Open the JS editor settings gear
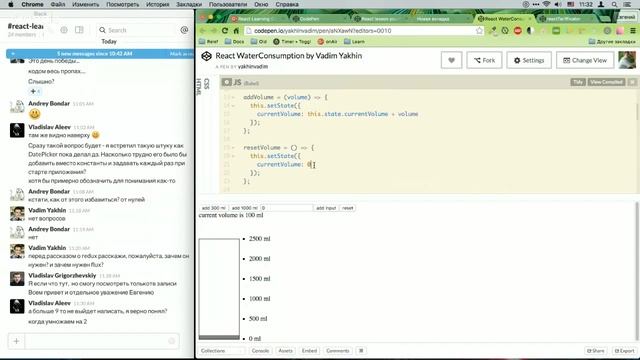640x360 pixels. coord(227,82)
